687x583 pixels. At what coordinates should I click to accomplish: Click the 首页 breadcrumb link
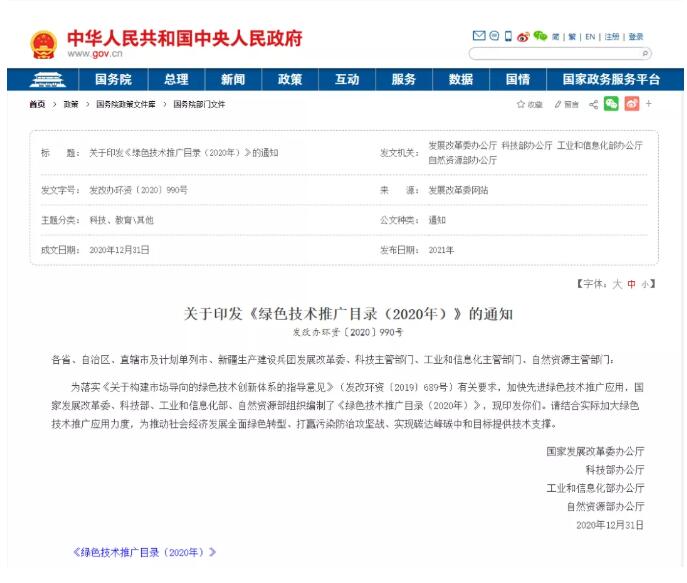coord(37,104)
